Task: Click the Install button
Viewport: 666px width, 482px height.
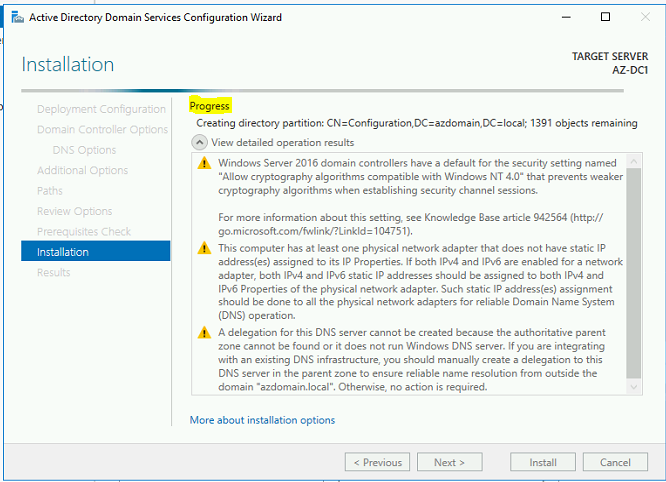Action: point(543,462)
